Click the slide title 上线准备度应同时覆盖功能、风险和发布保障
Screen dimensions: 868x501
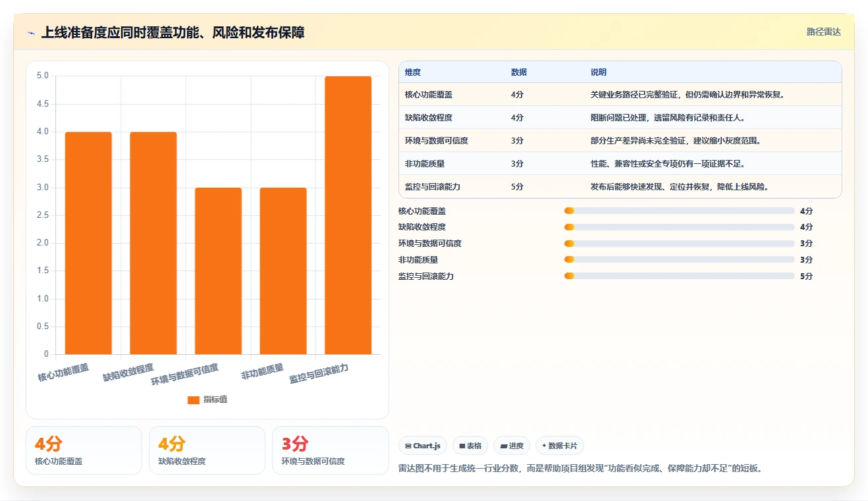[x=173, y=32]
